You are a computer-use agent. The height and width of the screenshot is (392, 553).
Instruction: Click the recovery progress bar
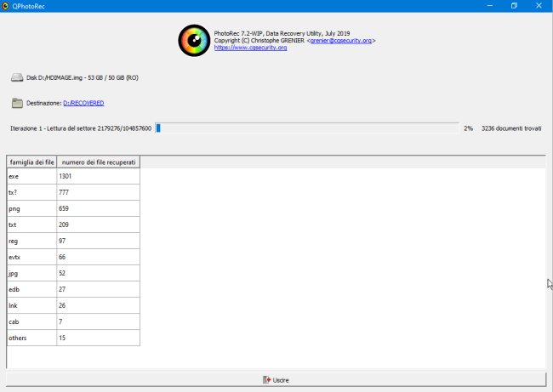(307, 128)
